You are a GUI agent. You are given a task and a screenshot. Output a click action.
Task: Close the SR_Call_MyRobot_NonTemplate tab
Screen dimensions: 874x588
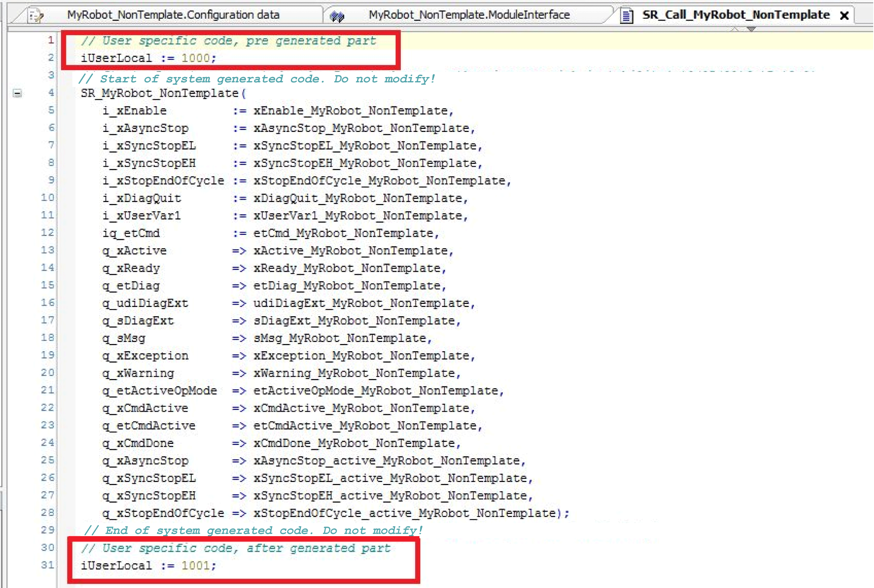click(844, 16)
